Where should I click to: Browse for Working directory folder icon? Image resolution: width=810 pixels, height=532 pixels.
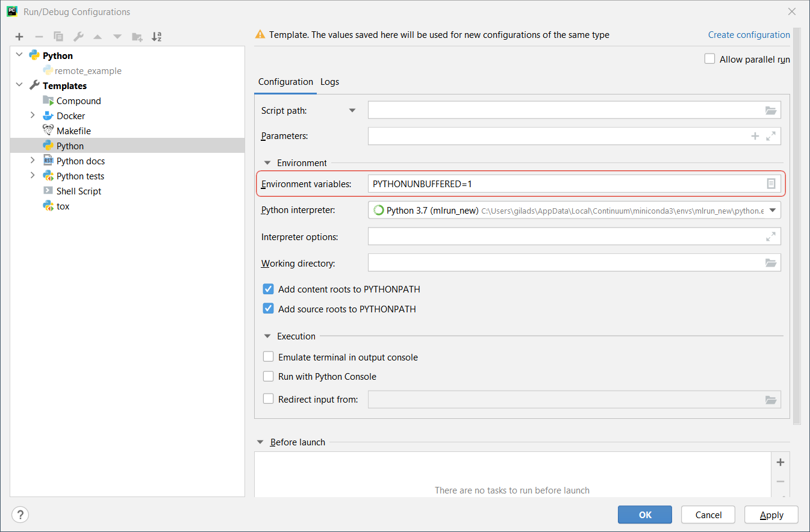(770, 263)
